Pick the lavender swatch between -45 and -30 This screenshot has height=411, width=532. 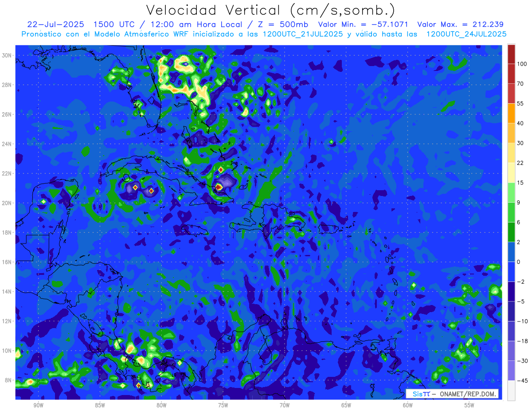[511, 371]
